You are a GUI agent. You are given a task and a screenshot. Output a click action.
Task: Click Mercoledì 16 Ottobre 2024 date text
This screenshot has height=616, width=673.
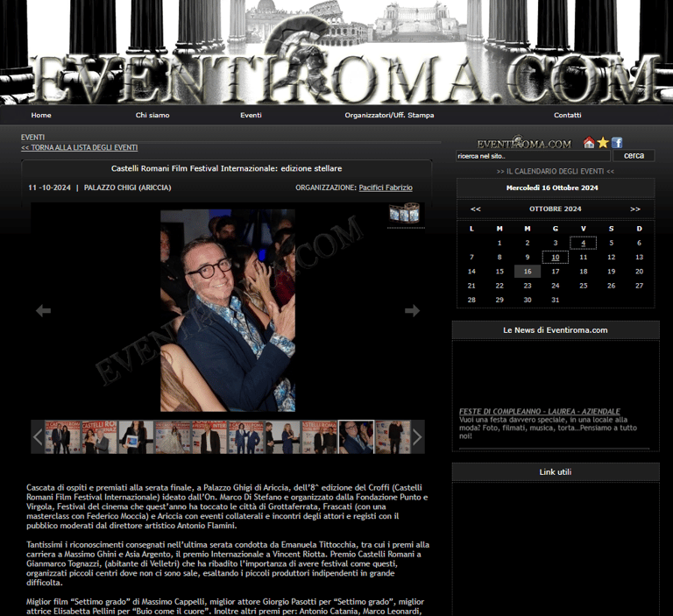tap(552, 188)
